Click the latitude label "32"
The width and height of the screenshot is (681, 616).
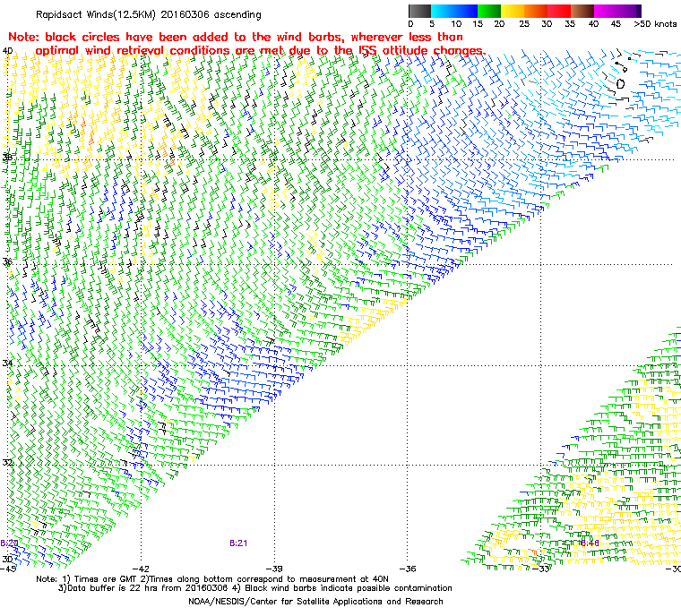pos(7,462)
